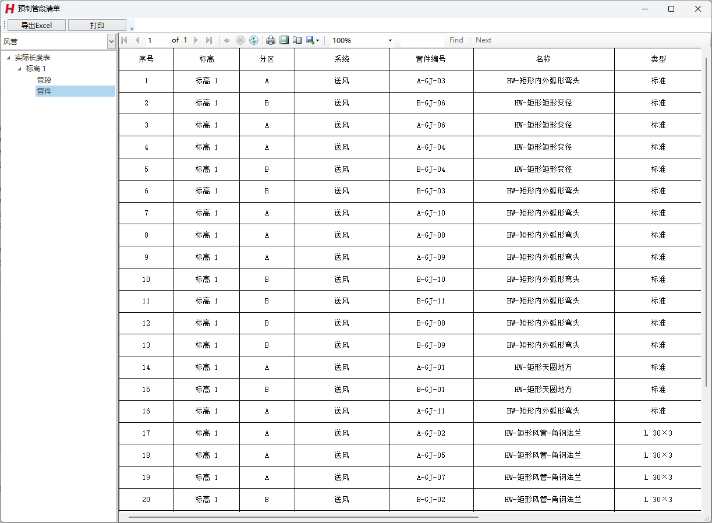Click the Find link
This screenshot has width=712, height=523.
tap(456, 40)
